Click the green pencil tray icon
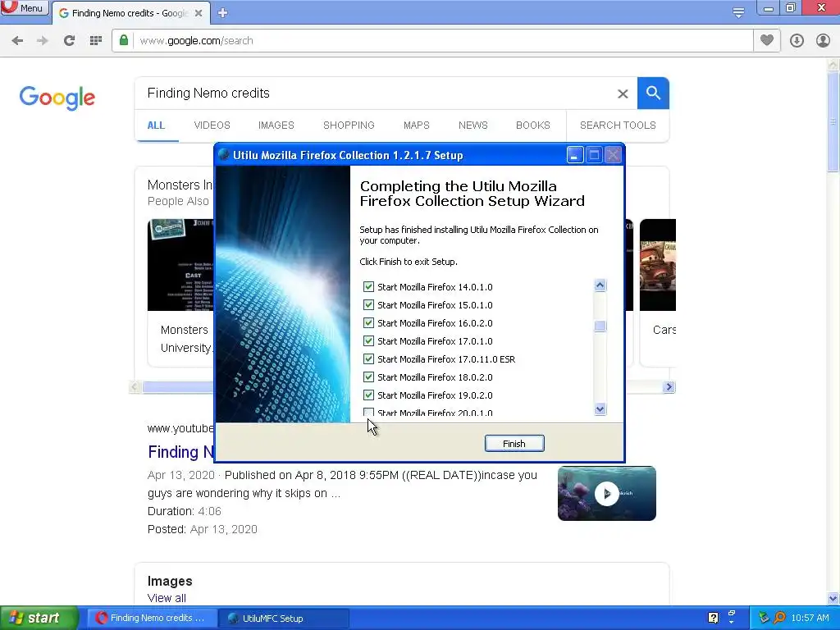840x630 pixels. pyautogui.click(x=764, y=618)
